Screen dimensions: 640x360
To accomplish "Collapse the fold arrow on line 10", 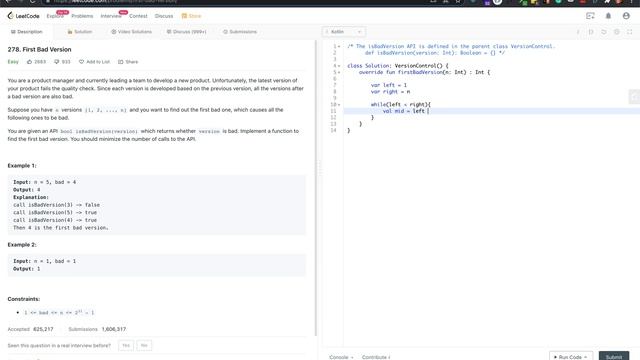I will 339,104.
